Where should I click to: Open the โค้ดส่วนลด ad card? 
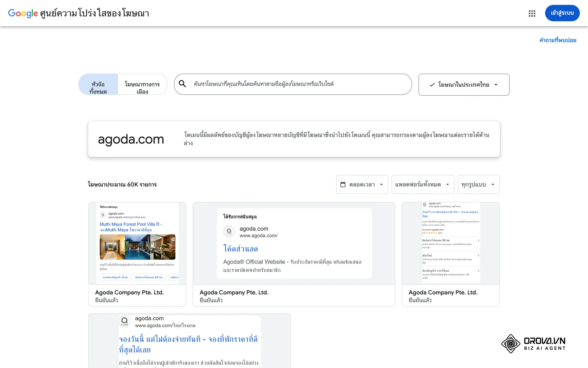294,254
